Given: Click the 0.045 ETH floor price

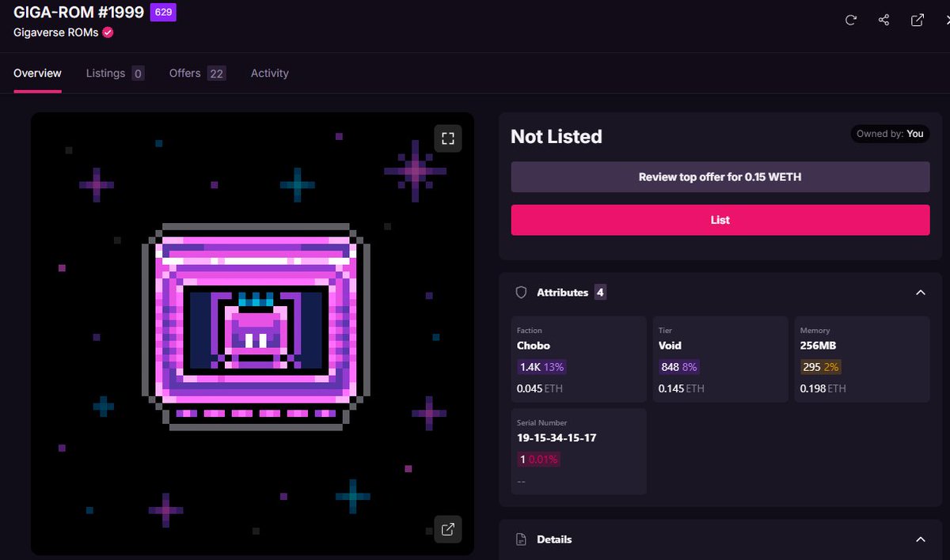Looking at the screenshot, I should [540, 388].
